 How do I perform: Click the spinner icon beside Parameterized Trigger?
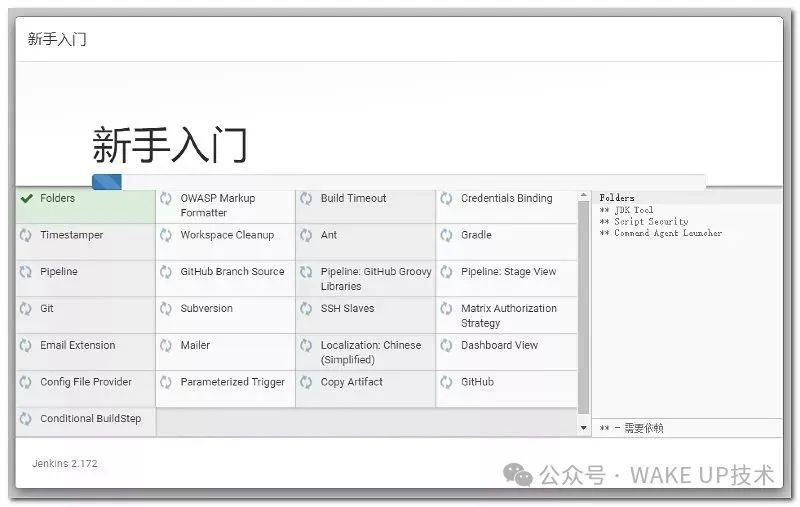coord(166,382)
